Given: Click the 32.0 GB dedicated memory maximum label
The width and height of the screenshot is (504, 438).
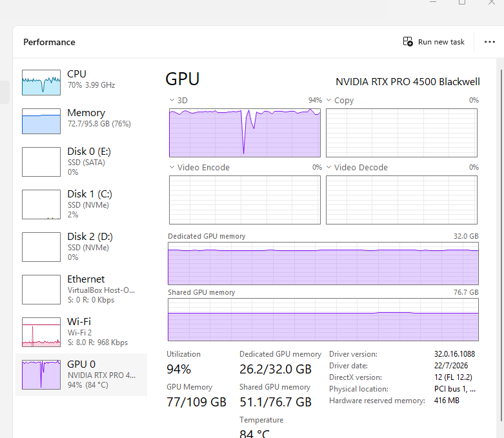Looking at the screenshot, I should point(466,236).
